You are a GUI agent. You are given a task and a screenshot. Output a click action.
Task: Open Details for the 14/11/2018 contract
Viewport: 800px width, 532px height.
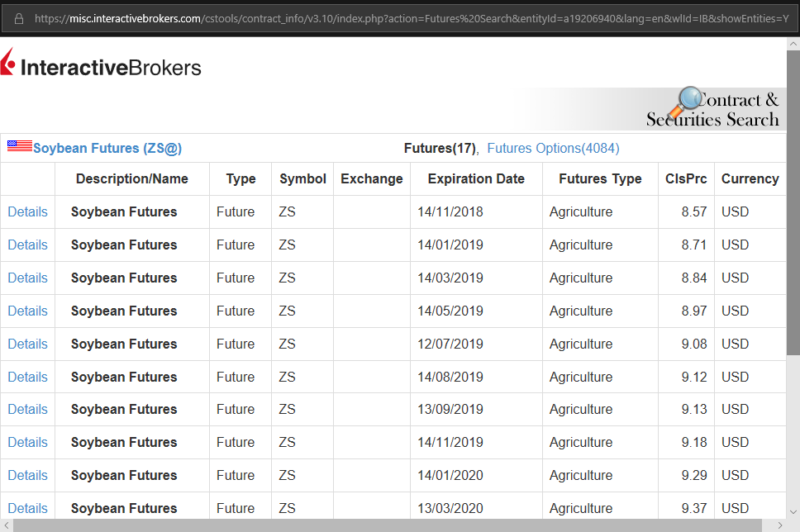tap(27, 211)
